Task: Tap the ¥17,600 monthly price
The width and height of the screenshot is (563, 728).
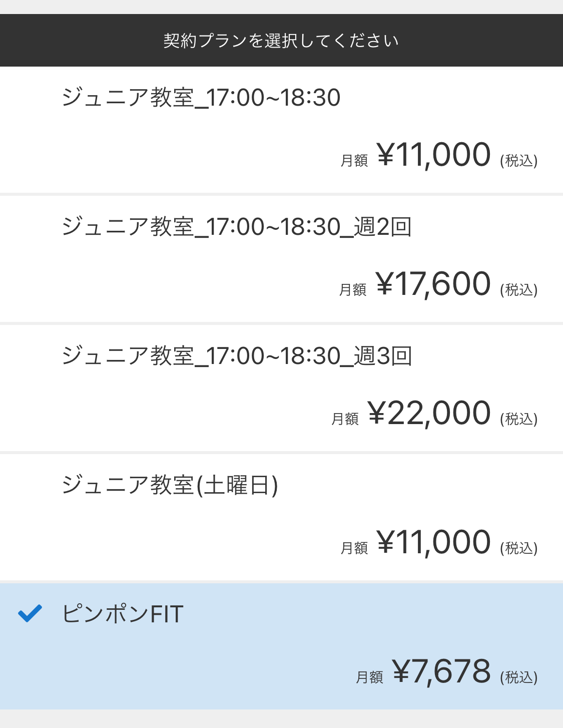Action: (x=433, y=284)
